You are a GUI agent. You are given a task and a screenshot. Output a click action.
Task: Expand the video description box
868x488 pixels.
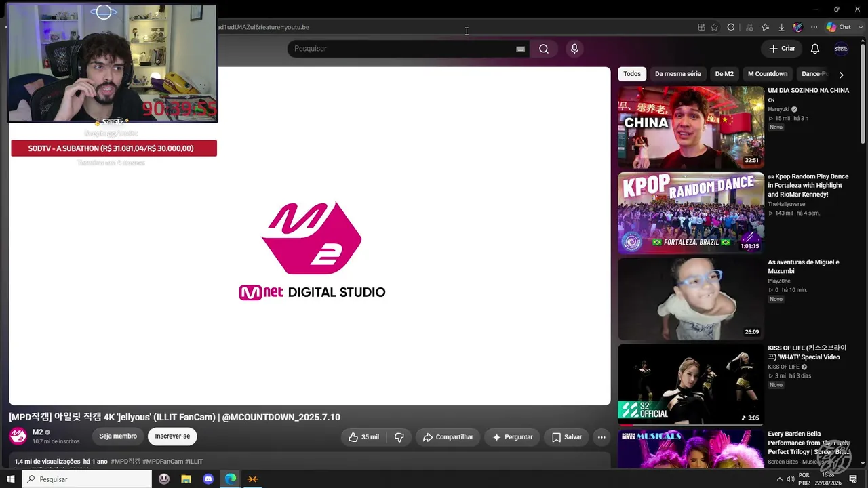(x=310, y=461)
